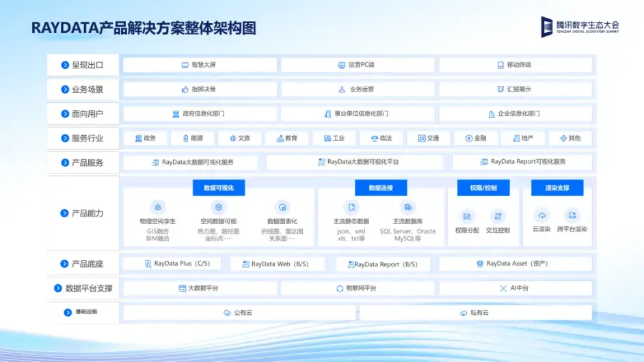Click the chart icon above 数据图表化
The height and width of the screenshot is (362, 644).
point(282,207)
